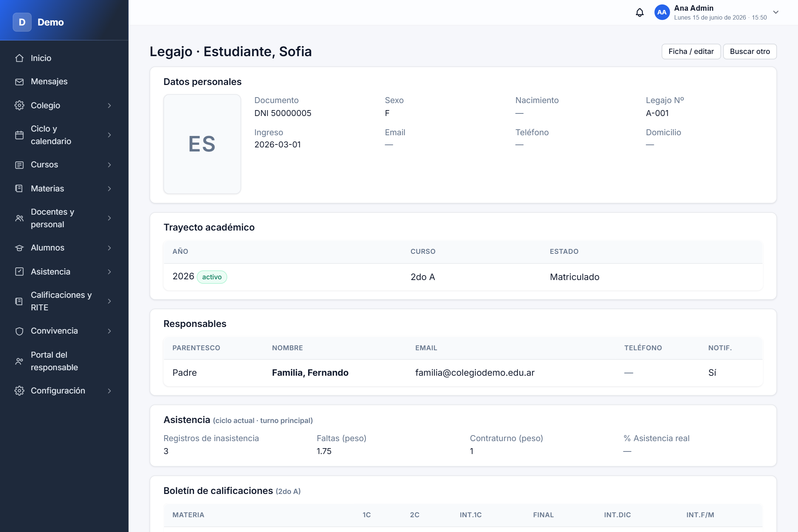This screenshot has height=532, width=798.
Task: Click the ES student photo placeholder
Action: (202, 144)
